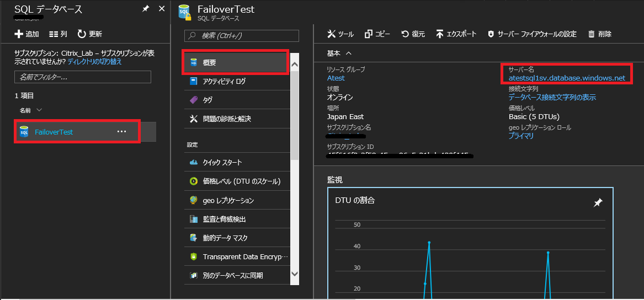
Task: Click the 動的データ マスク icon
Action: click(x=194, y=238)
